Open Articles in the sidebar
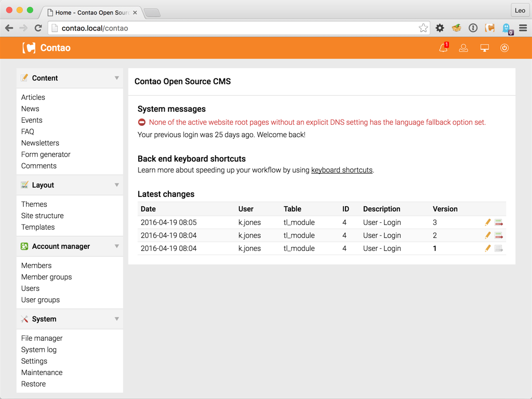532x399 pixels. pos(33,97)
